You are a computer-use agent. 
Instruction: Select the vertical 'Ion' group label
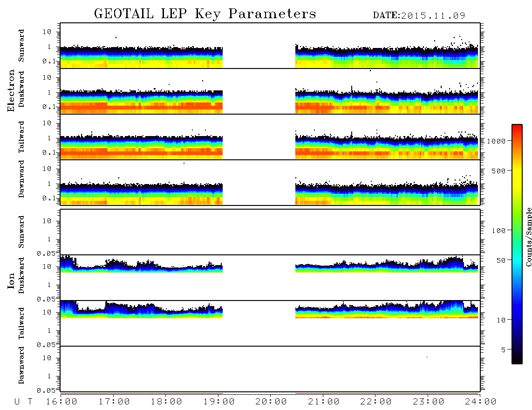pyautogui.click(x=11, y=280)
